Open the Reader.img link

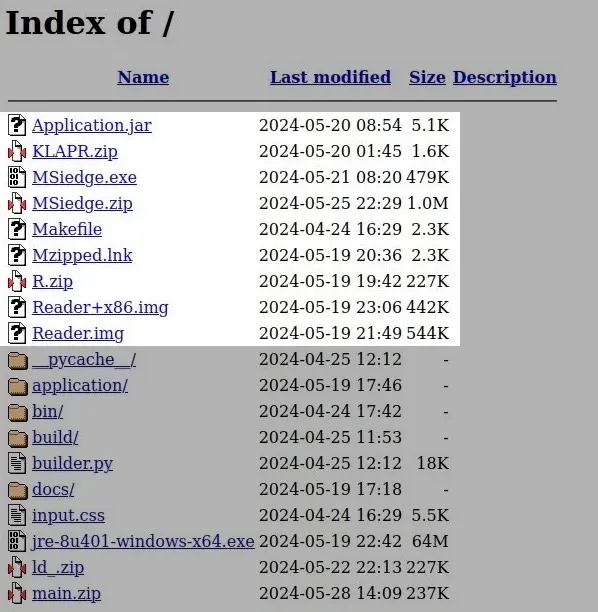(78, 333)
